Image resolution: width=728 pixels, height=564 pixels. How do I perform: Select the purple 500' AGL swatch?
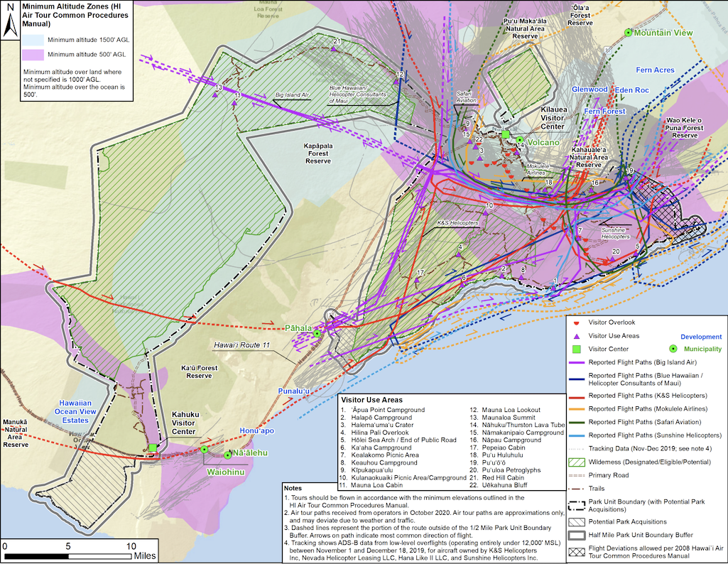pyautogui.click(x=33, y=55)
